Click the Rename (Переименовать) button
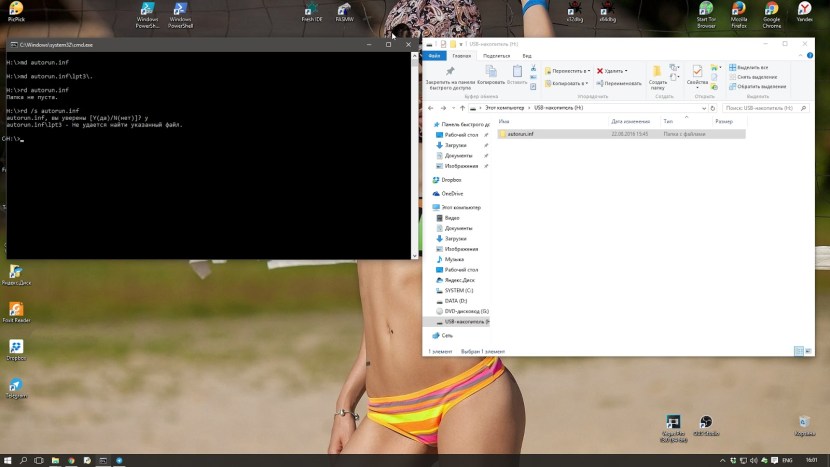Image resolution: width=830 pixels, height=467 pixels. click(x=620, y=83)
